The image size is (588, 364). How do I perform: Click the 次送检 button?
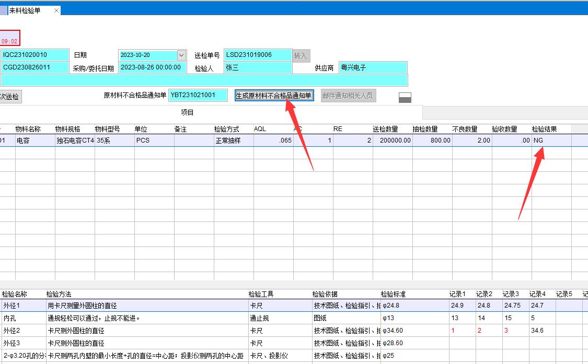click(x=10, y=97)
